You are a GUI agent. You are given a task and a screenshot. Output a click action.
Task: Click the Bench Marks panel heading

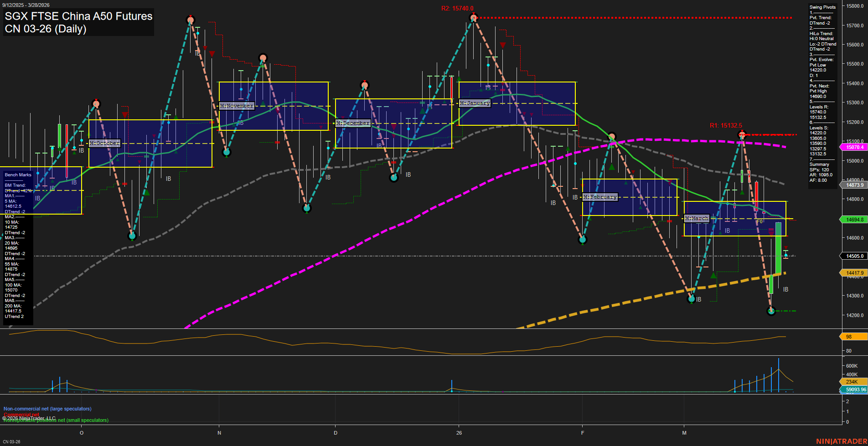click(x=18, y=175)
